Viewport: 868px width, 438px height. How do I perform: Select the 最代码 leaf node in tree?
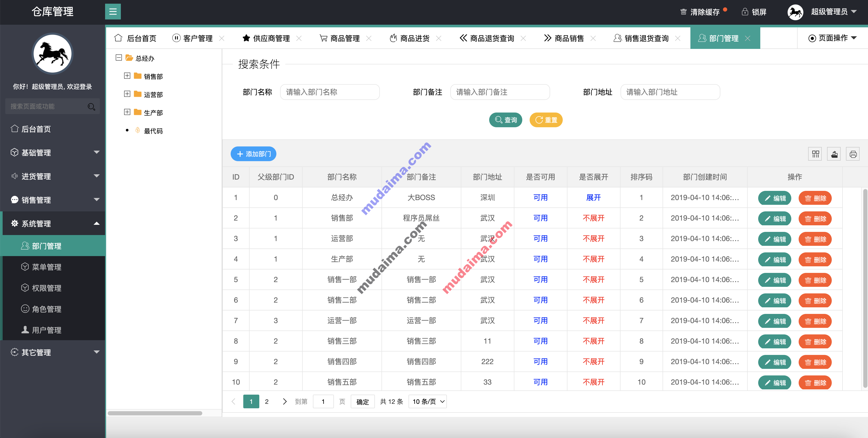tap(153, 131)
